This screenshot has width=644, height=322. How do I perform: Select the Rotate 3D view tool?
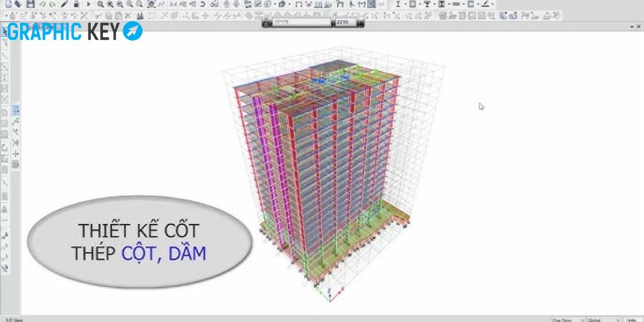pos(203,4)
